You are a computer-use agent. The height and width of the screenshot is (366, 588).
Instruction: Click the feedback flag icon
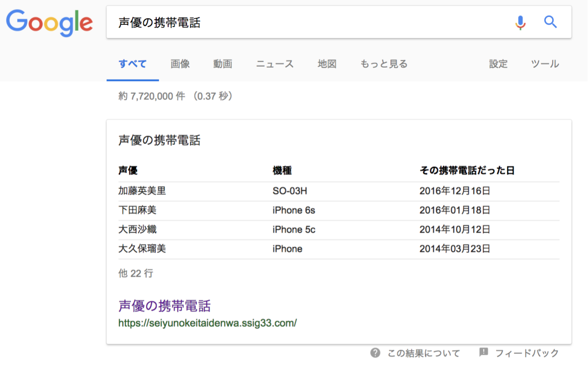tap(483, 352)
